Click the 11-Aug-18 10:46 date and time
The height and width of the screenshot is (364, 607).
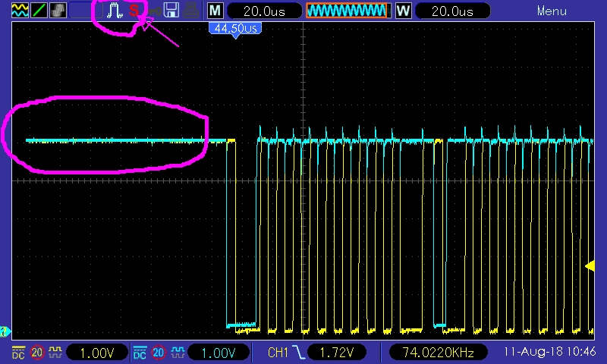[x=549, y=352]
